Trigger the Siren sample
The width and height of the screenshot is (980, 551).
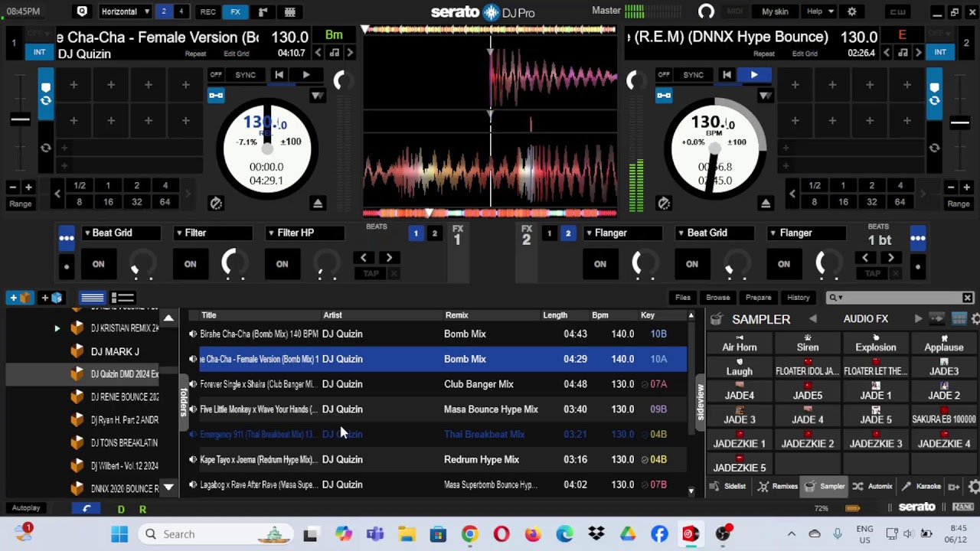click(x=808, y=344)
